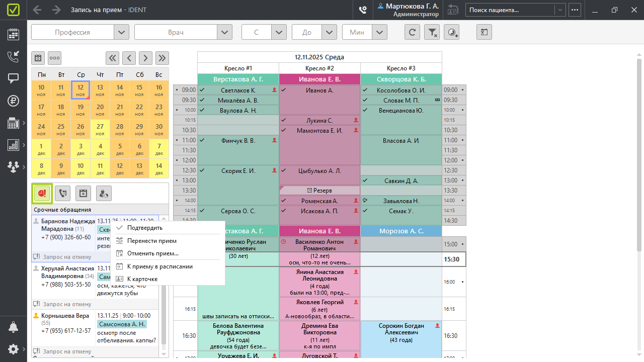
Task: Select Отменить прием... from context menu
Action: pos(152,253)
